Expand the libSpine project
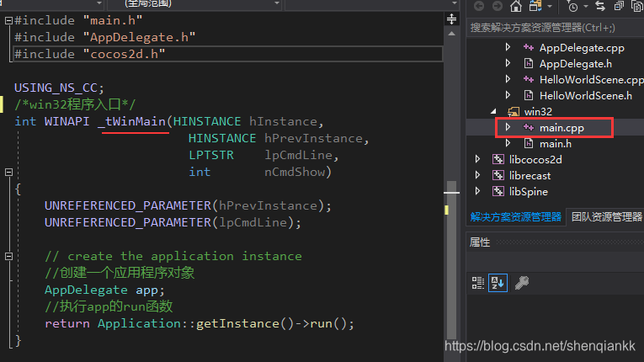This screenshot has width=644, height=362. point(477,191)
